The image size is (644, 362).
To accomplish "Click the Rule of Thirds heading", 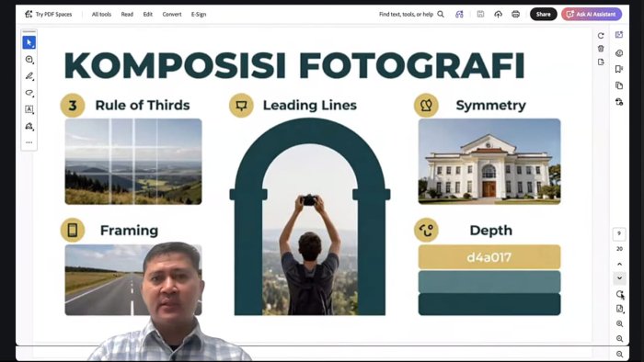I will coord(143,106).
